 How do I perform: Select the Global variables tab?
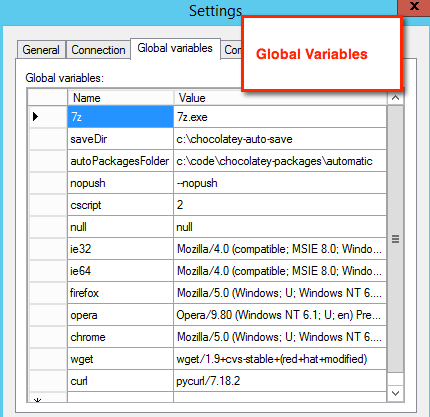(175, 49)
